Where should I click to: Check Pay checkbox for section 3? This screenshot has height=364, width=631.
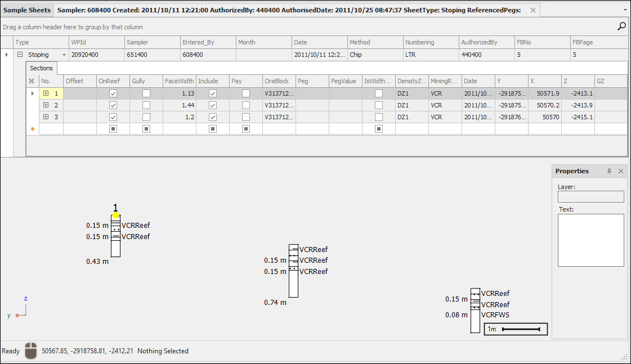(x=246, y=117)
